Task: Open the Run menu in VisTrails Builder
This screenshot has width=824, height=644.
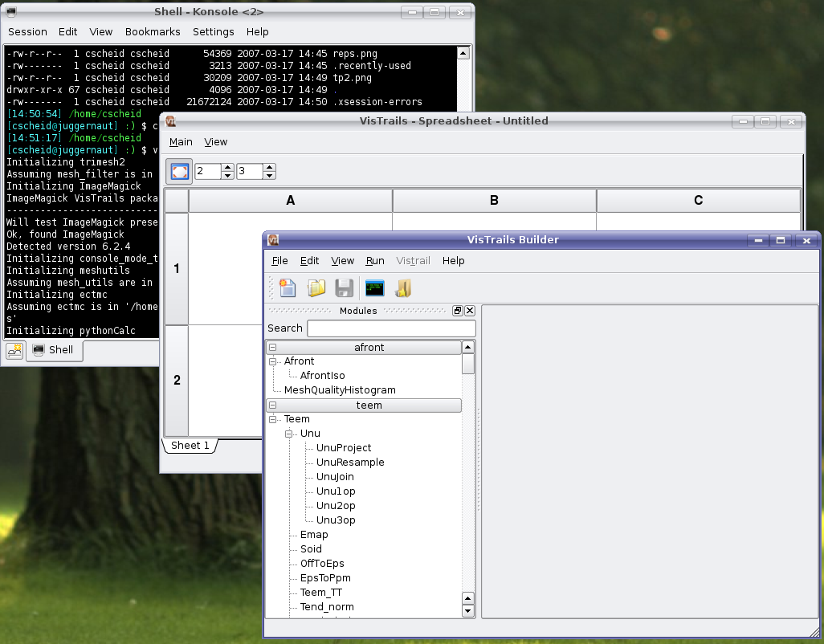Action: pos(375,261)
